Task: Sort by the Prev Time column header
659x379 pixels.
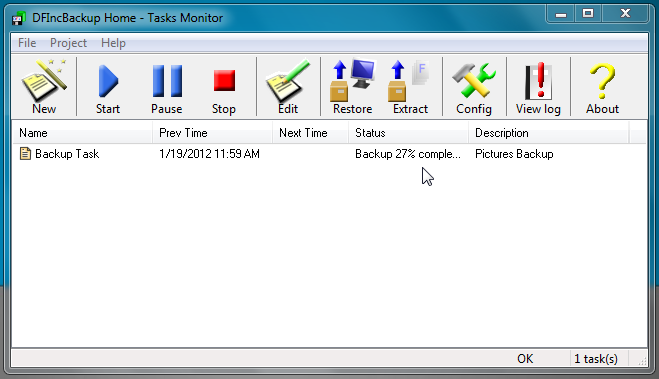Action: 212,133
